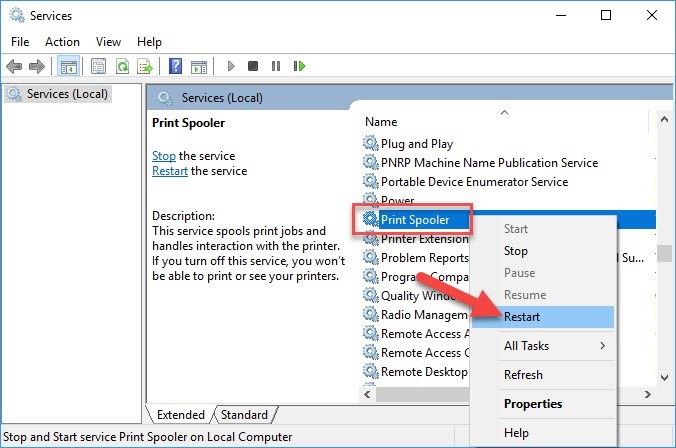
Task: Open Properties via the toolbar sheet icon
Action: coord(98,66)
